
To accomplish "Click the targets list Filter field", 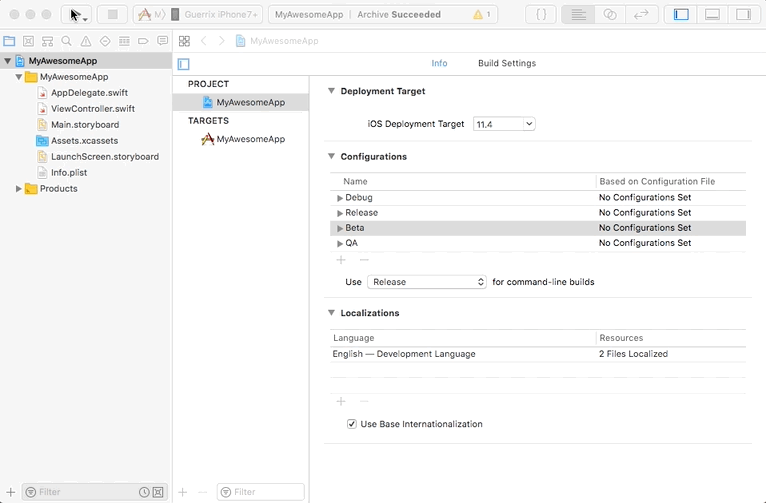I will pos(261,492).
